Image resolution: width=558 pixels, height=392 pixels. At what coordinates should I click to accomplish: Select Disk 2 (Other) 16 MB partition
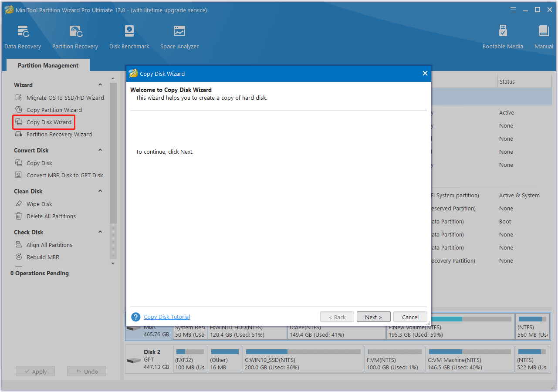click(225, 359)
